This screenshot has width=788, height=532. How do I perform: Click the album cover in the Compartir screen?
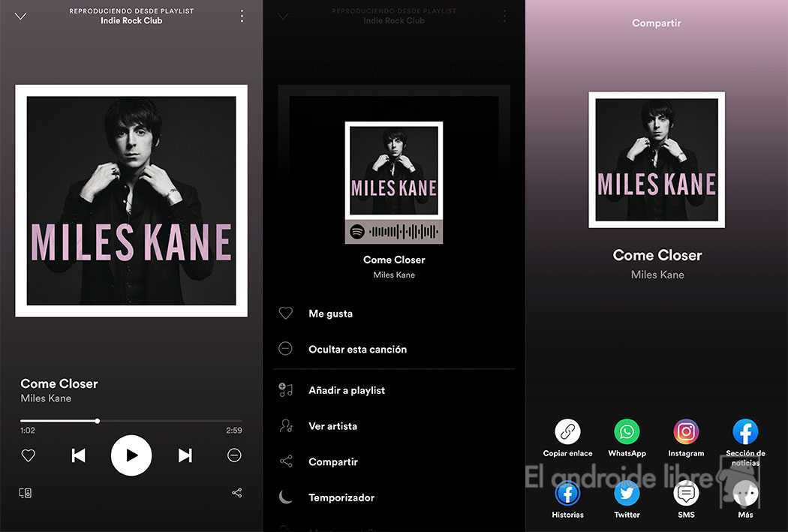tap(657, 160)
